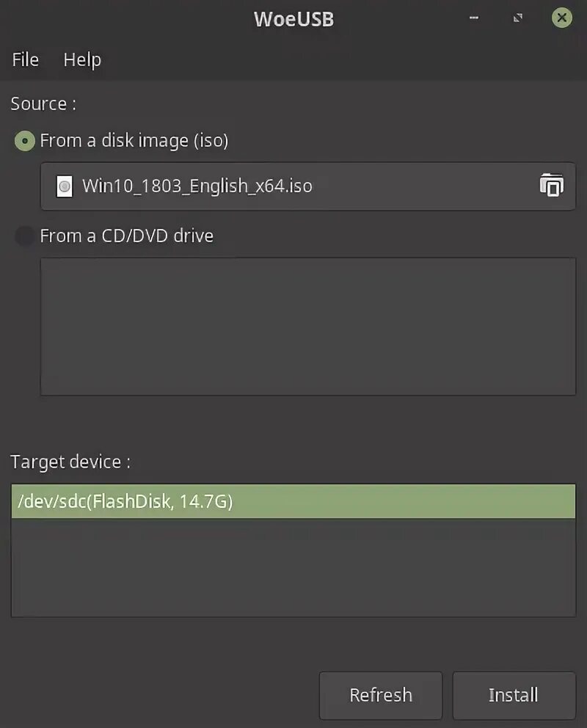The height and width of the screenshot is (728, 587).
Task: Click the 'From a disk image (iso)' label text
Action: click(134, 141)
